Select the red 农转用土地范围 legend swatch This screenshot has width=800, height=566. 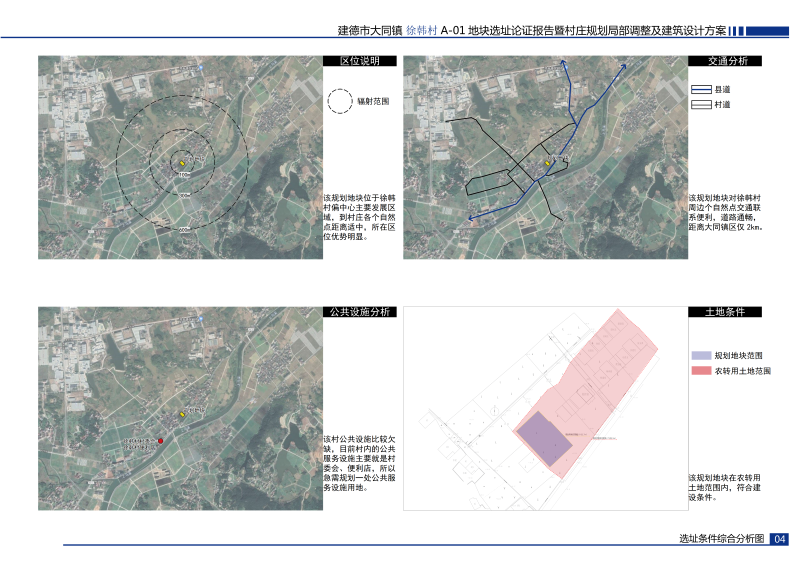point(701,371)
